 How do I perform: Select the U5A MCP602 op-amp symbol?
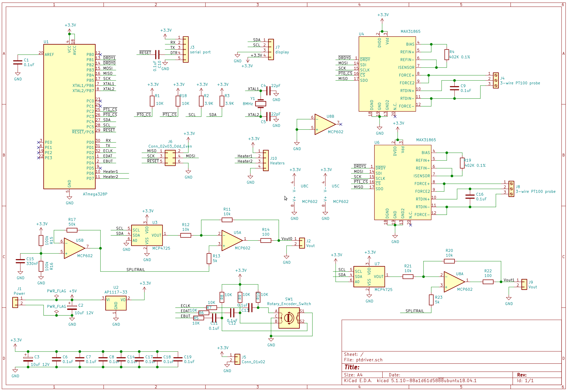tap(232, 240)
